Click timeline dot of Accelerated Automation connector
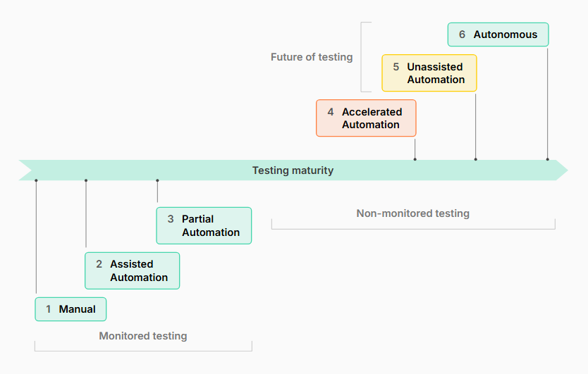The width and height of the screenshot is (588, 374). (x=415, y=159)
